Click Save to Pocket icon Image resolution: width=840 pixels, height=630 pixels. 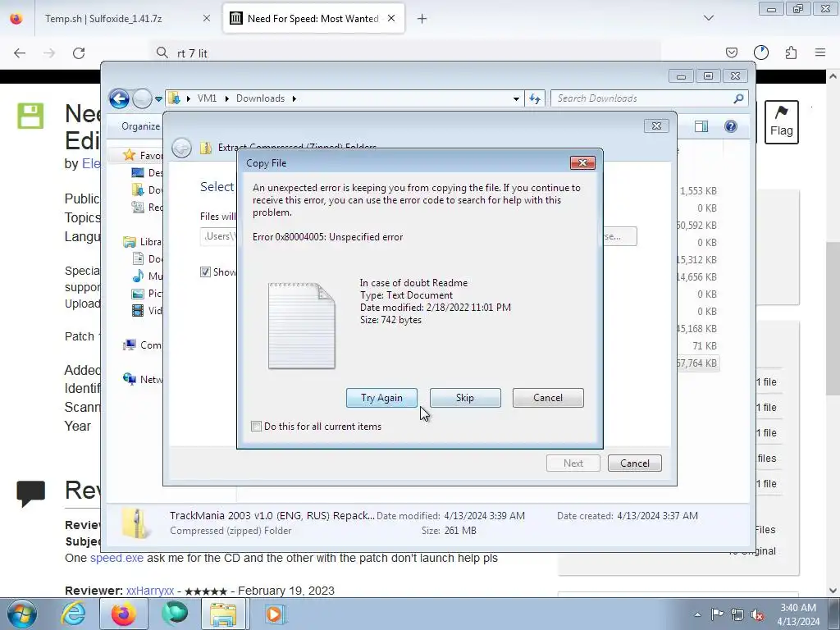coord(731,52)
